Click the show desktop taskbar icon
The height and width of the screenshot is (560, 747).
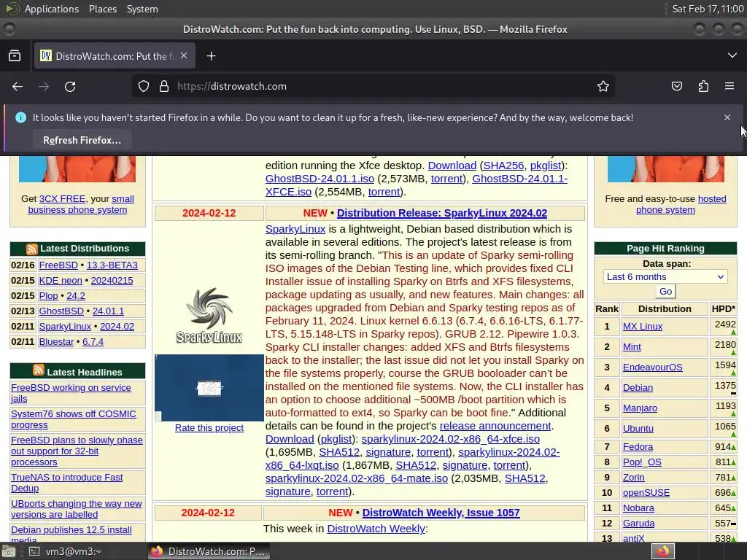[9, 552]
